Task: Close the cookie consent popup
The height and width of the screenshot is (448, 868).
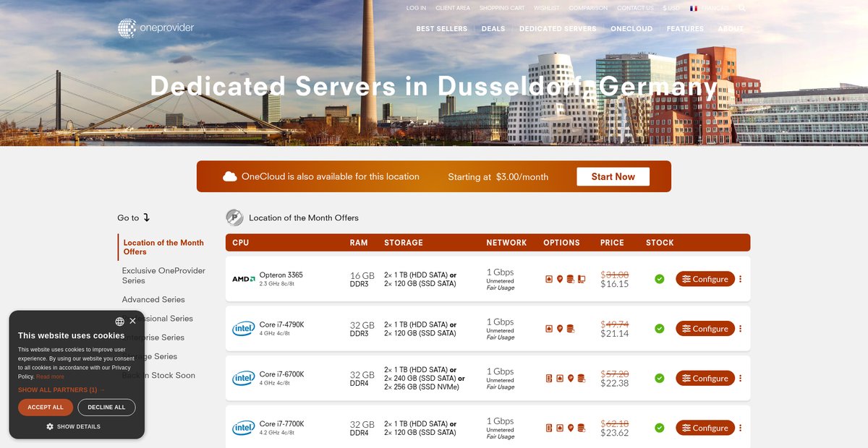Action: click(x=132, y=321)
